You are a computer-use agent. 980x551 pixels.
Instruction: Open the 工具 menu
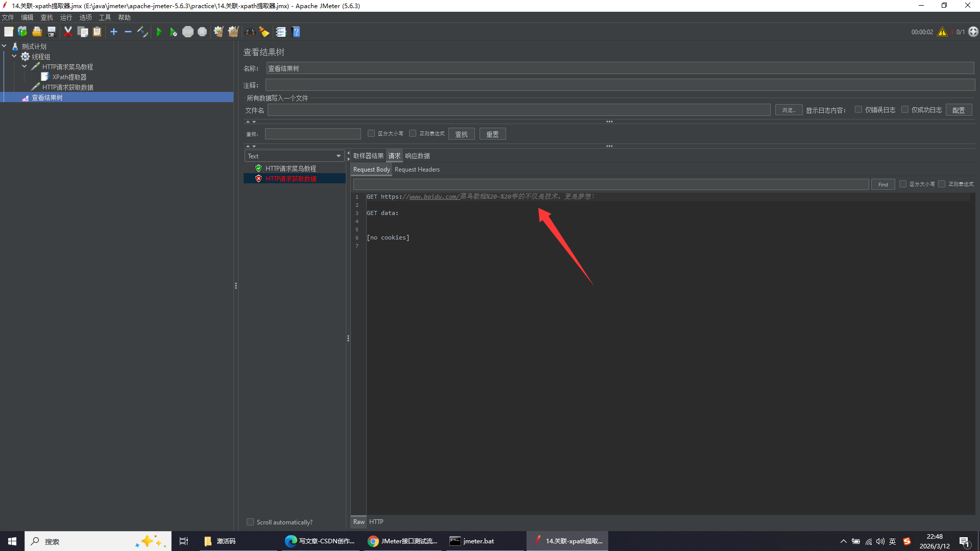point(105,17)
